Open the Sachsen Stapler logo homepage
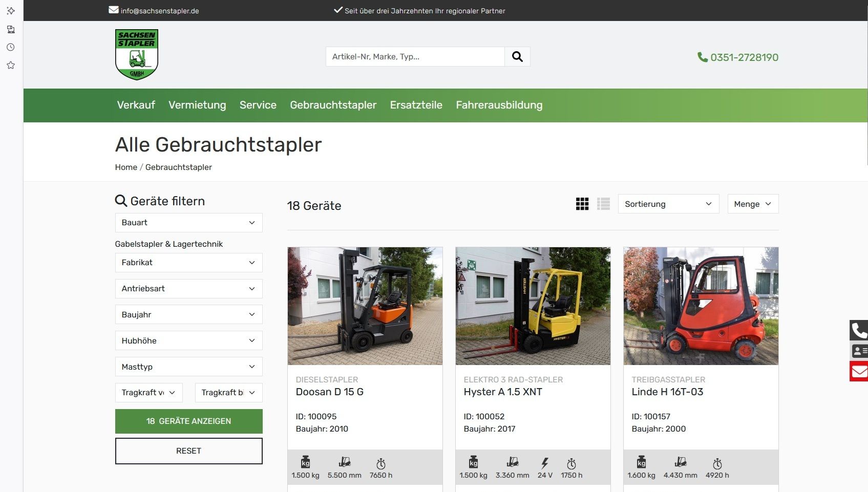This screenshot has height=492, width=868. (137, 54)
